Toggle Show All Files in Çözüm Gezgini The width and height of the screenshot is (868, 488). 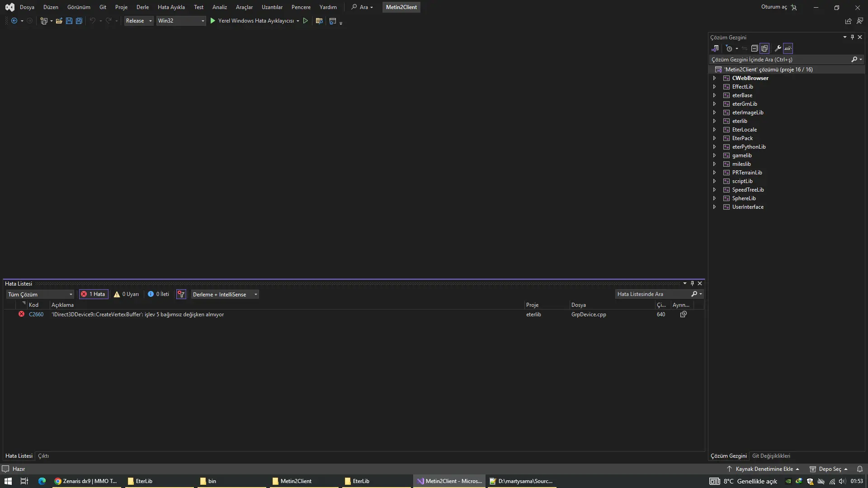764,48
